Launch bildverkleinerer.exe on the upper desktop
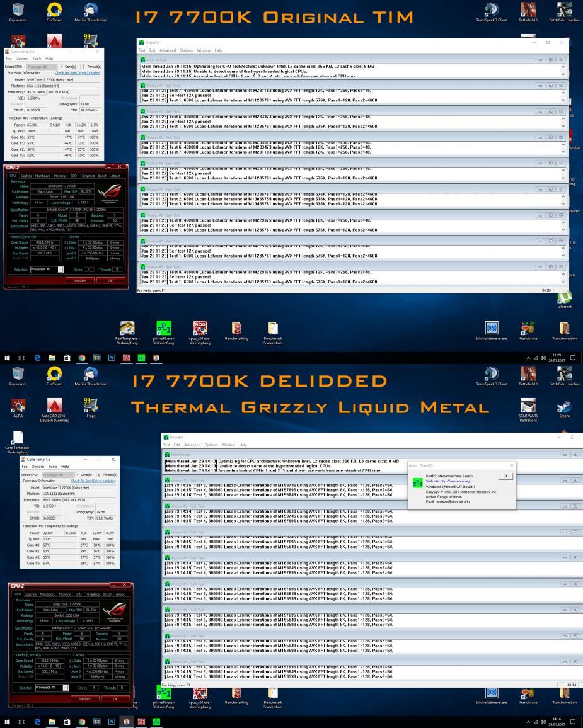This screenshot has height=728, width=583. [x=492, y=331]
